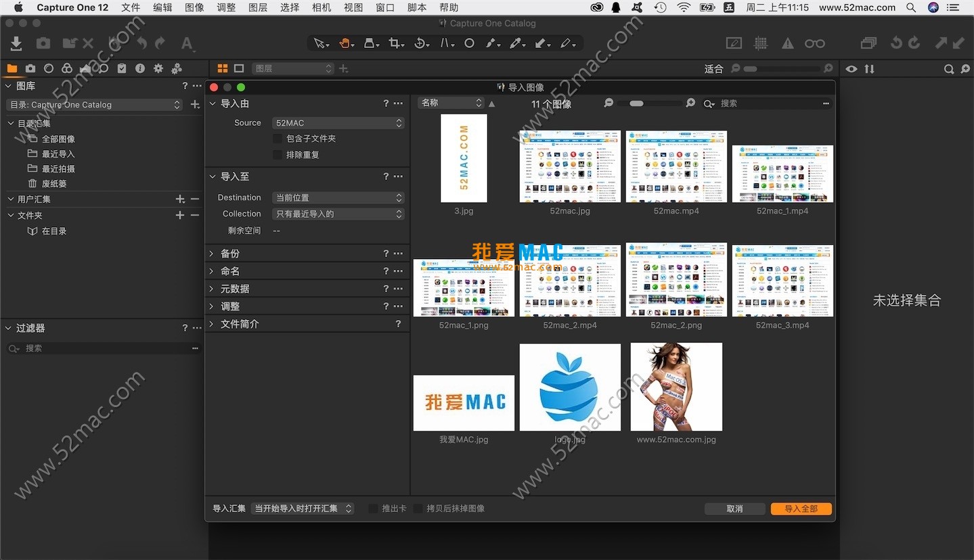This screenshot has width=974, height=560.
Task: Open the Source 52MAC dropdown
Action: click(x=338, y=123)
